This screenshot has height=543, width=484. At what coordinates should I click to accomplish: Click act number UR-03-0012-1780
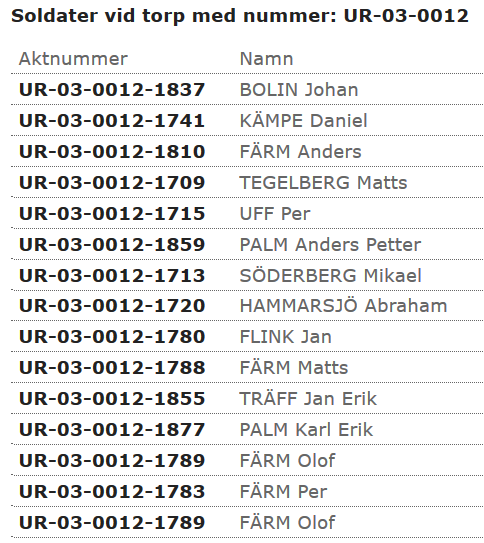pyautogui.click(x=112, y=337)
